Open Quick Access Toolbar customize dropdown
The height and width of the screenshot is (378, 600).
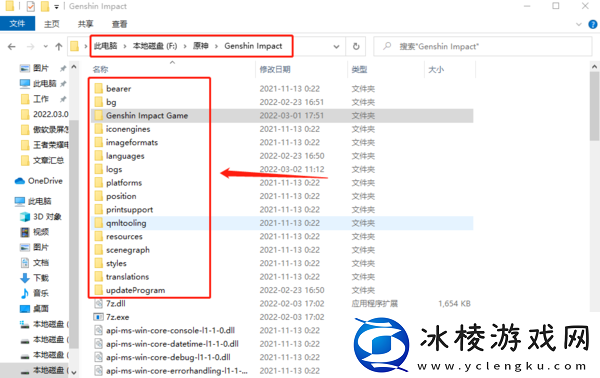56,7
